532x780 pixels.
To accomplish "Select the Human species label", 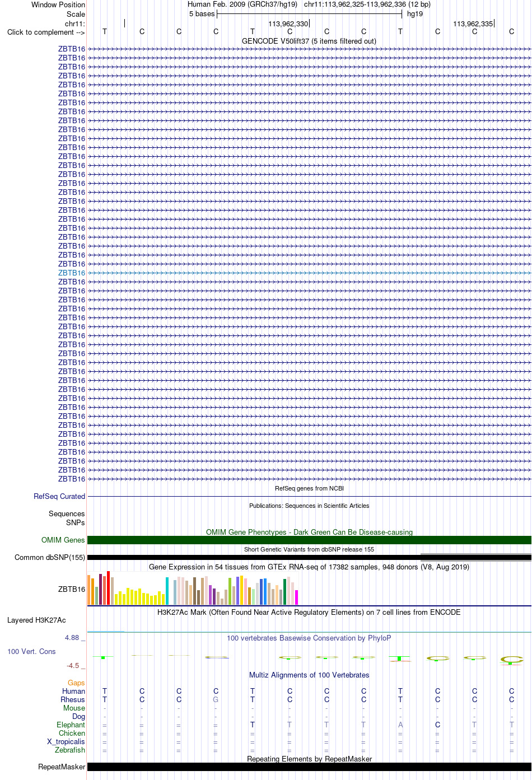I will tap(73, 691).
